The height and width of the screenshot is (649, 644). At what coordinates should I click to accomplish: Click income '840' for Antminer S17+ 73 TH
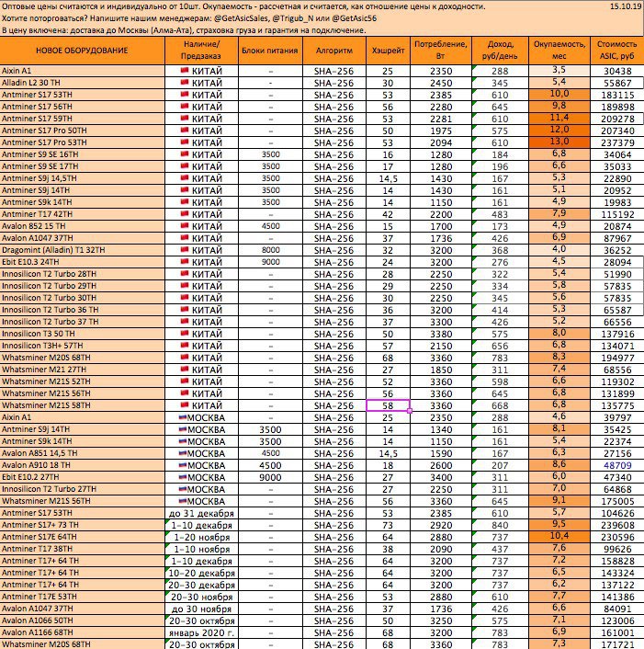coord(500,525)
